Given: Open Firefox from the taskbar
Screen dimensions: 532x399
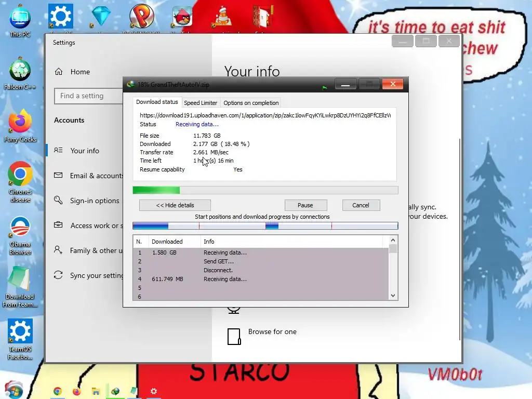Looking at the screenshot, I should tap(76, 391).
